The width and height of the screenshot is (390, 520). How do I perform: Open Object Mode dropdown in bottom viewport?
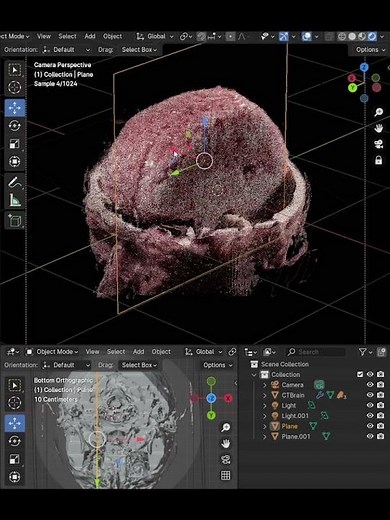click(x=52, y=352)
